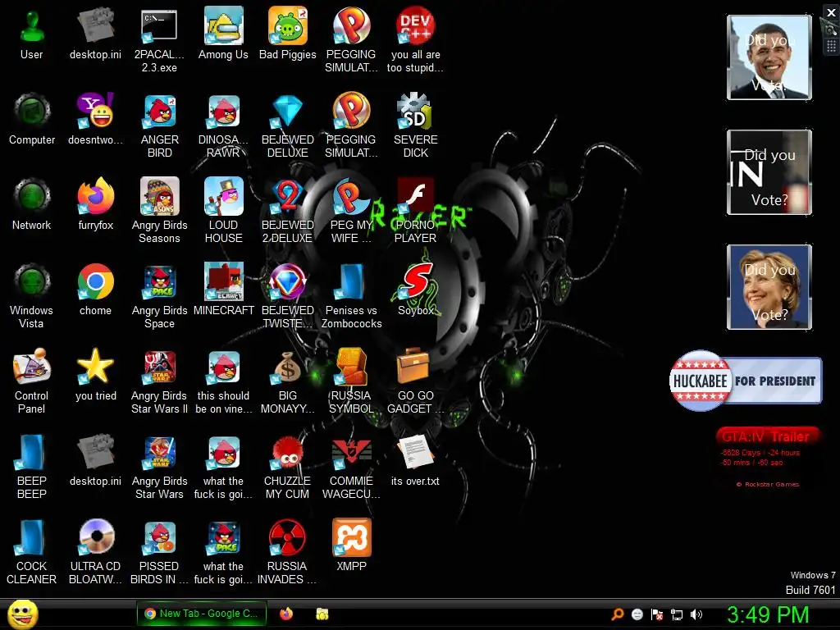Open the GO GO GADGET ... briefcase icon

click(x=415, y=381)
